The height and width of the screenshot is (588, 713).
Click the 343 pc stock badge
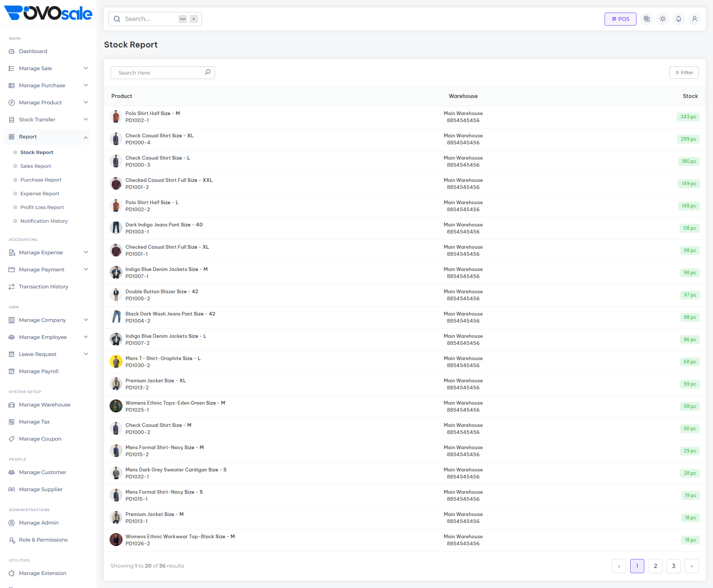pos(688,117)
